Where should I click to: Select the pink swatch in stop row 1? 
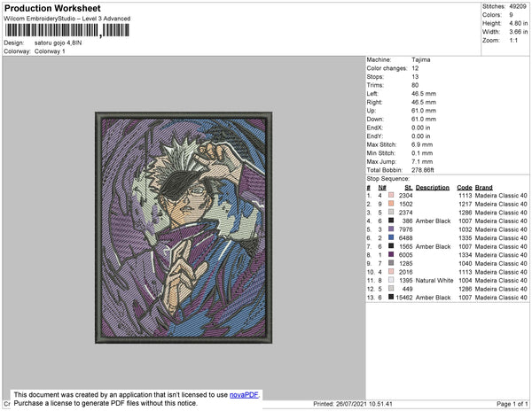coord(391,195)
